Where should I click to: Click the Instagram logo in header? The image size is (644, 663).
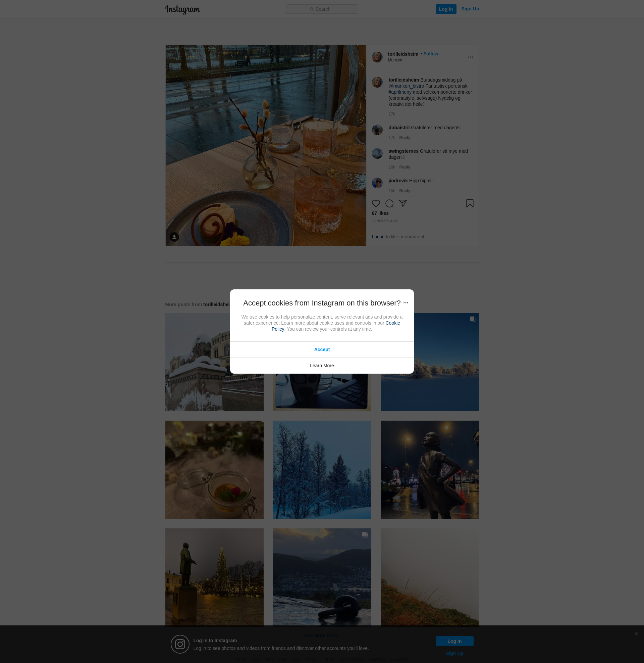182,9
